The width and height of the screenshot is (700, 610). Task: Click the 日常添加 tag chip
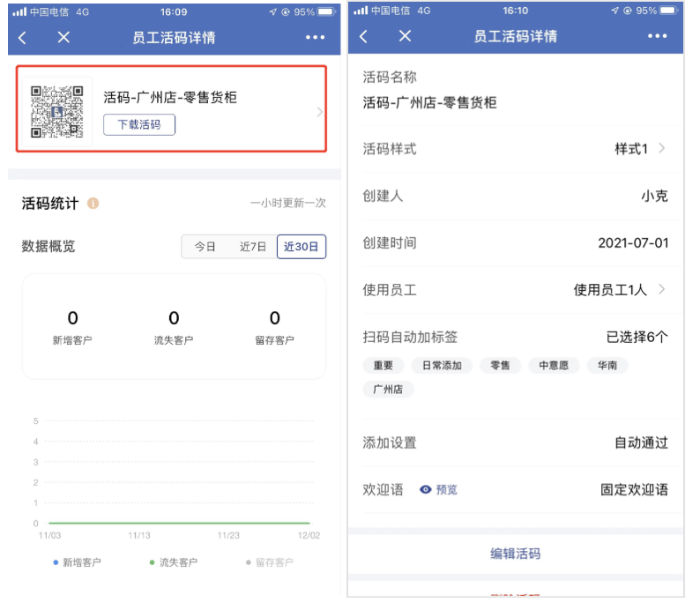click(442, 366)
